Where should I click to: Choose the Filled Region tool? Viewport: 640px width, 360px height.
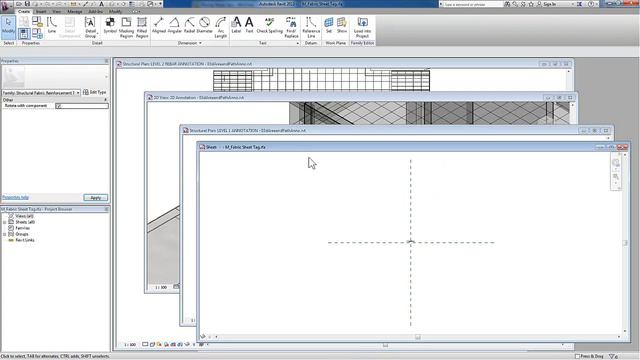142,27
